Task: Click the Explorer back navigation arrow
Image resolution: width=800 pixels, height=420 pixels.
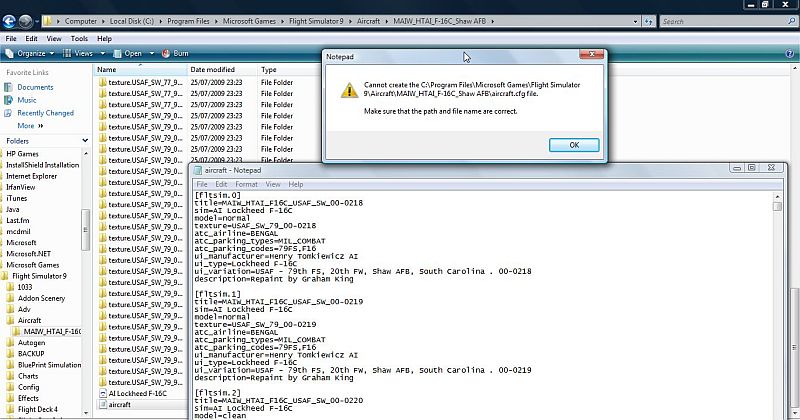Action: tap(10, 20)
